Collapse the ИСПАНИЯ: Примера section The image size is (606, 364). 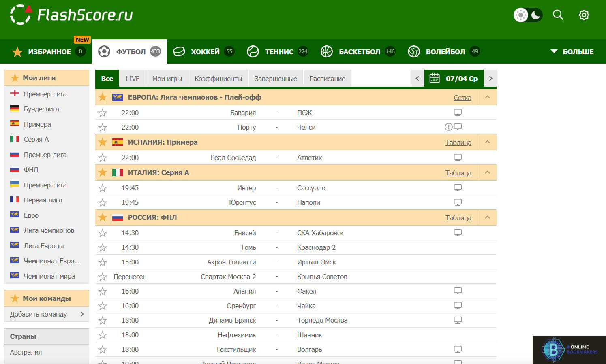tap(487, 142)
